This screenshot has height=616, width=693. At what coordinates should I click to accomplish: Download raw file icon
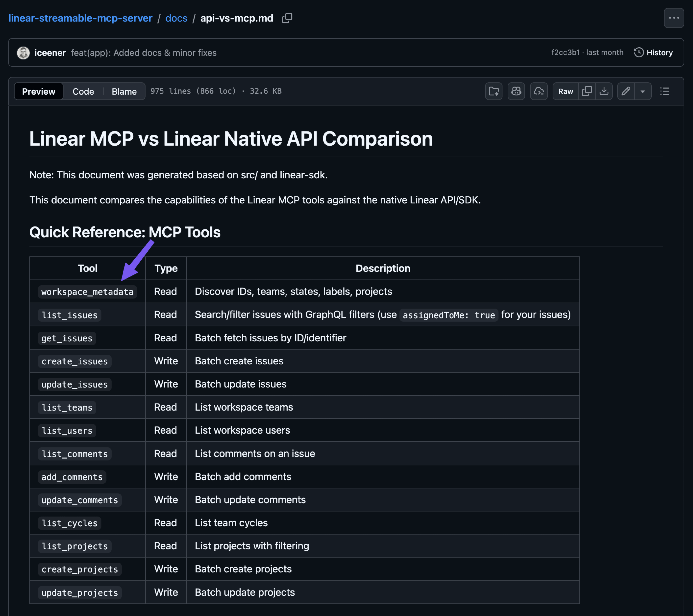[604, 91]
